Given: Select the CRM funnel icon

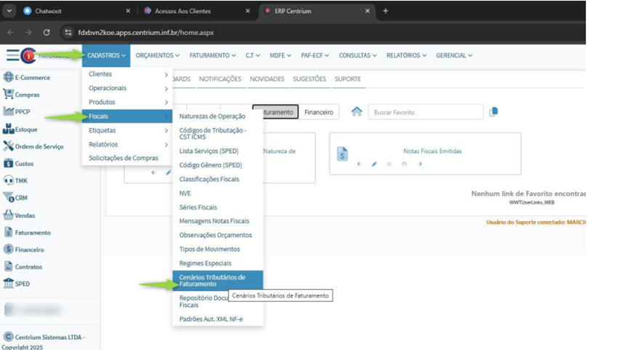Looking at the screenshot, I should point(9,198).
